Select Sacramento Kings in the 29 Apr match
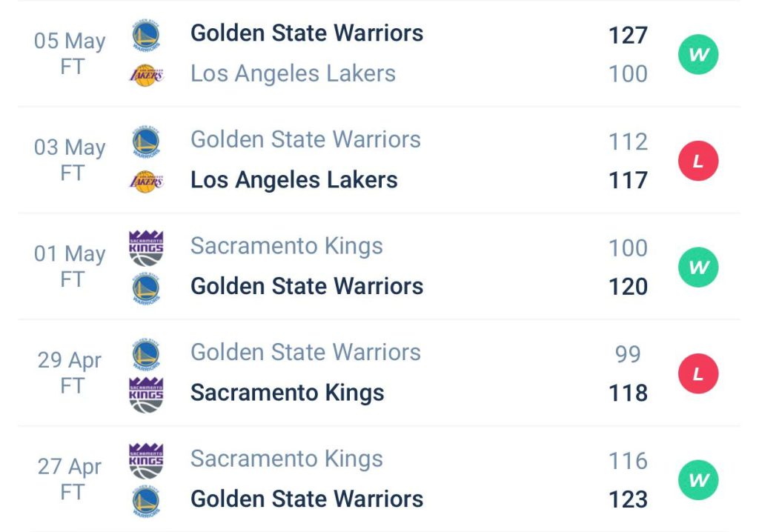 coord(287,393)
